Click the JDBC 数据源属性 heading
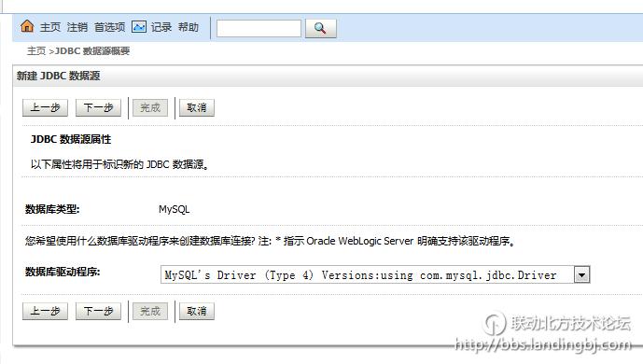The image size is (643, 364). (x=71, y=139)
